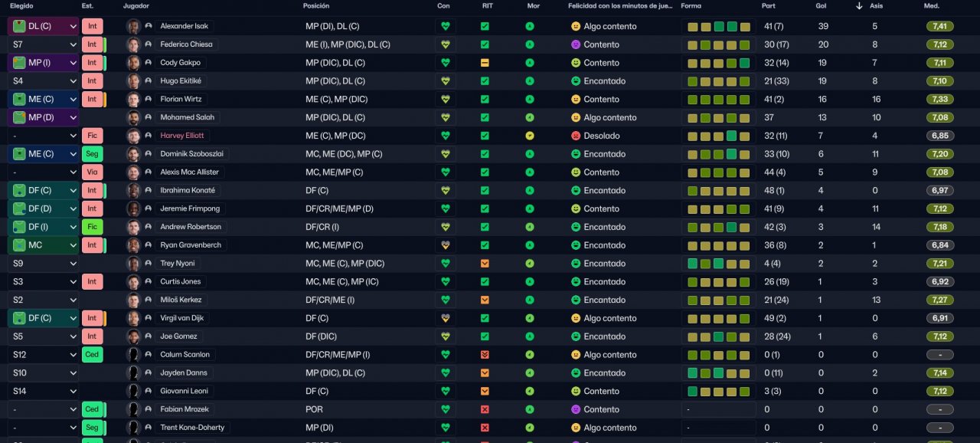Click Ryan Gravenberch's condition heart icon
Screen dimensions: 980x443
[446, 245]
